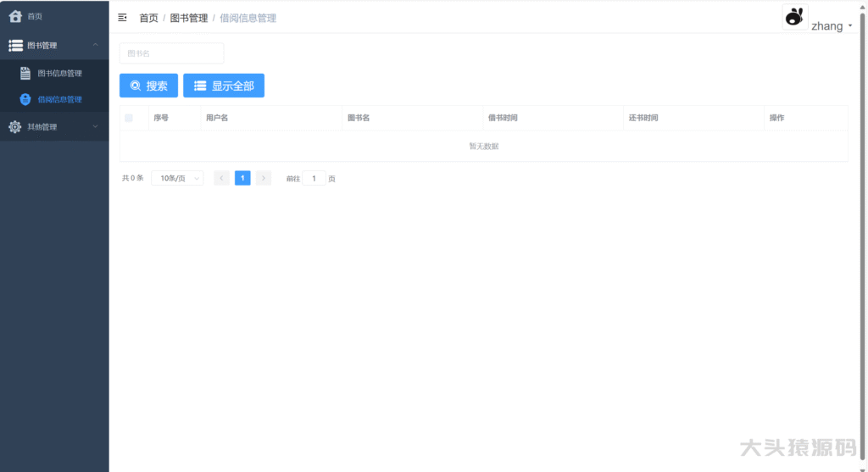Toggle the select-all checkbox in table header

(129, 118)
